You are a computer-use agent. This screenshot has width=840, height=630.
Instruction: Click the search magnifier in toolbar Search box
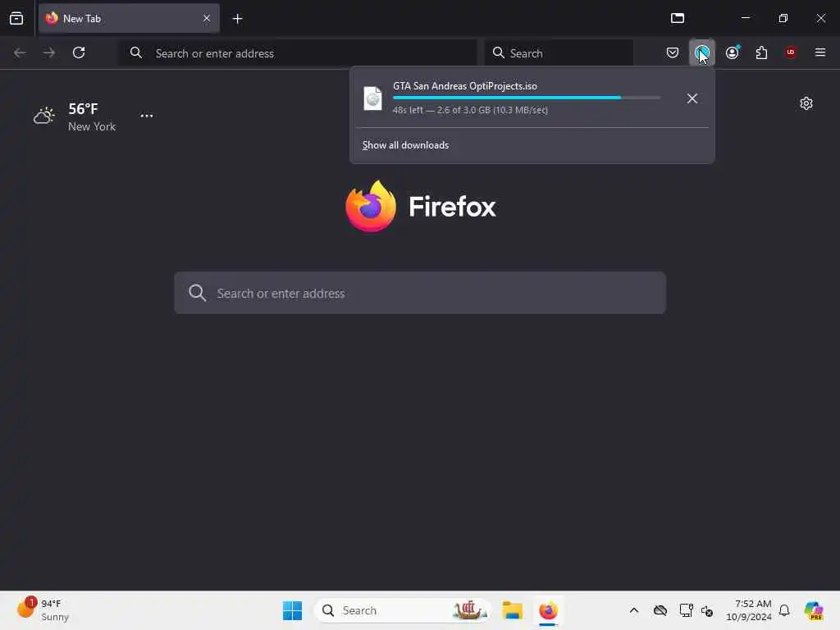point(498,52)
